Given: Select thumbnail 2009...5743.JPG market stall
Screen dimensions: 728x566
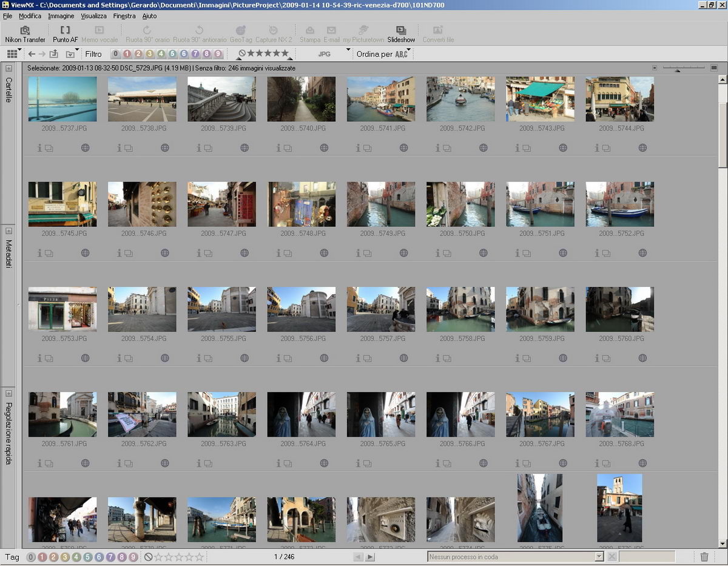Looking at the screenshot, I should pos(540,99).
